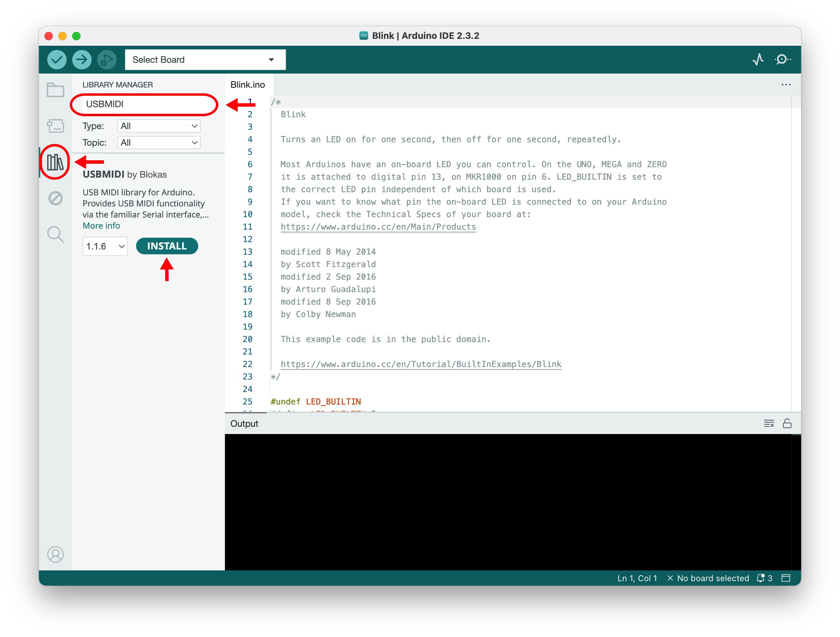Click the 'This example code is in the public domain.' line
Screen dimensions: 840x637
tap(385, 339)
